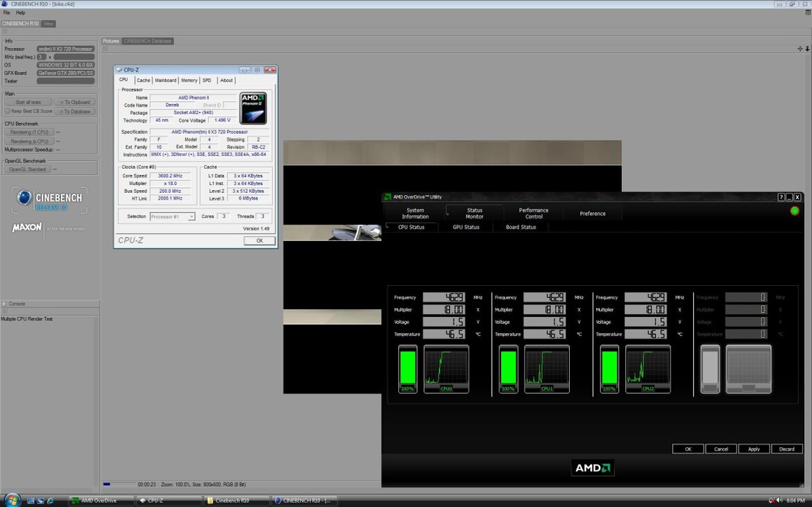The height and width of the screenshot is (507, 812).
Task: Click the Tester input field
Action: (66, 80)
